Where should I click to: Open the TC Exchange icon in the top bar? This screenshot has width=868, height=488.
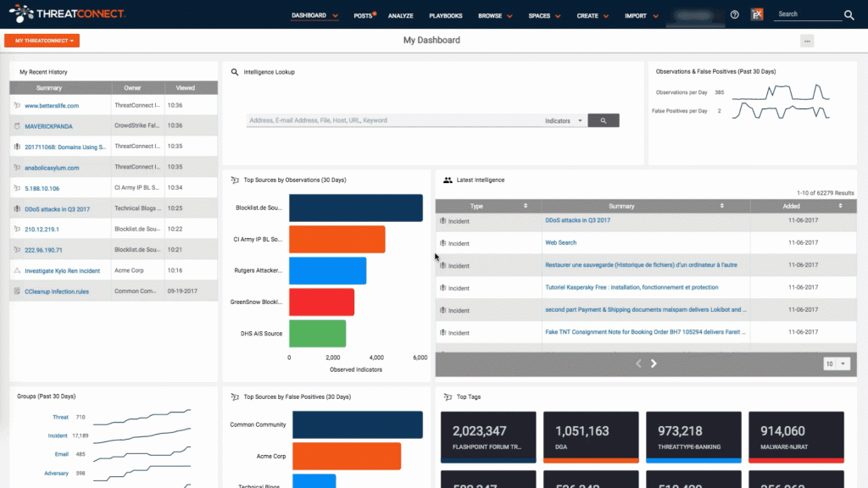pos(758,14)
